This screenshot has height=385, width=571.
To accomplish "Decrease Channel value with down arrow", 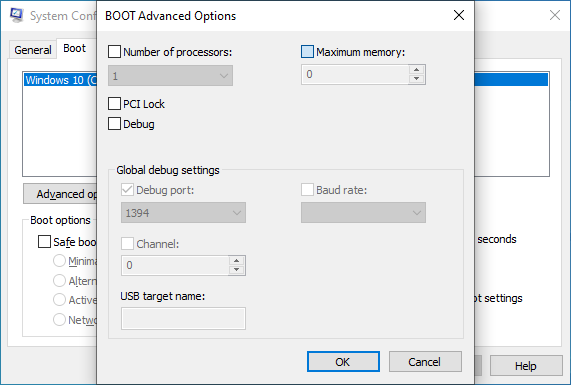I will pos(236,270).
